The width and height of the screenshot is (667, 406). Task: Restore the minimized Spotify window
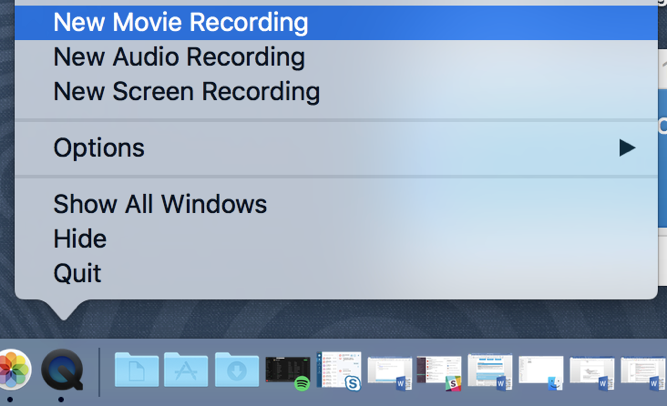pyautogui.click(x=288, y=371)
